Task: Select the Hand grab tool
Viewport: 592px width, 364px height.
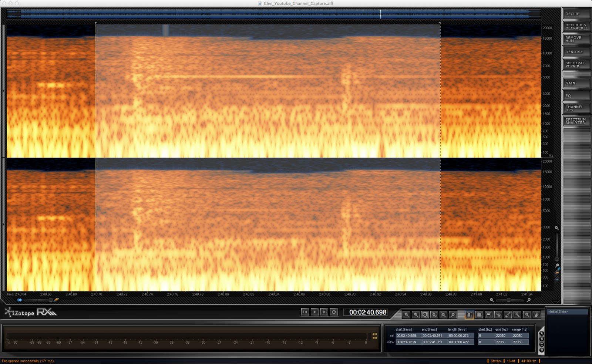Action: tap(536, 315)
